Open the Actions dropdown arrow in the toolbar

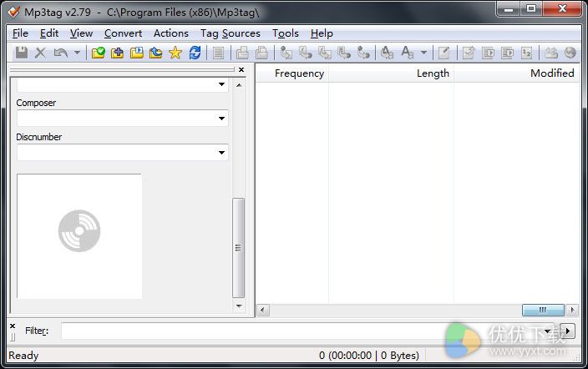point(423,53)
